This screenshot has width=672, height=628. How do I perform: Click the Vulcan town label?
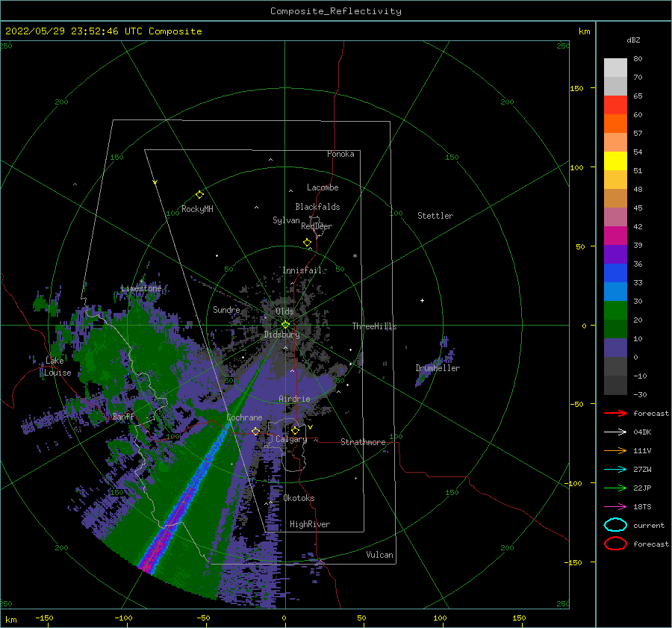pos(380,555)
